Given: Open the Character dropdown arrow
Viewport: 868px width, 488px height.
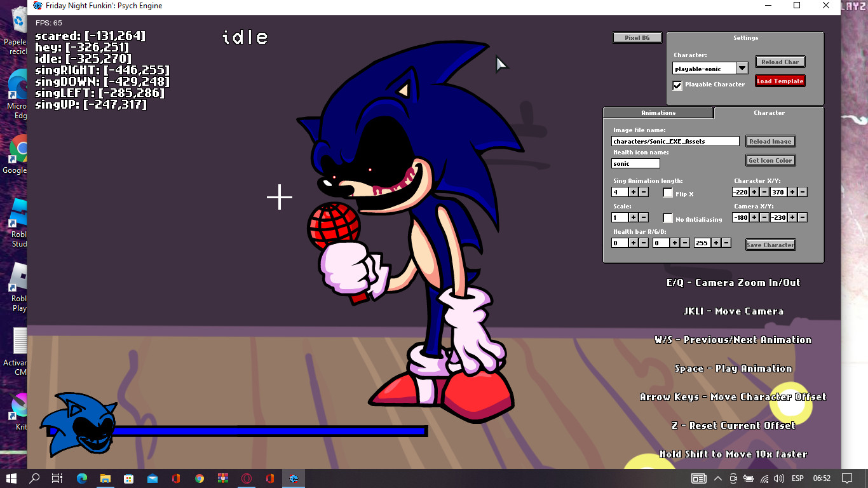Looking at the screenshot, I should (742, 68).
